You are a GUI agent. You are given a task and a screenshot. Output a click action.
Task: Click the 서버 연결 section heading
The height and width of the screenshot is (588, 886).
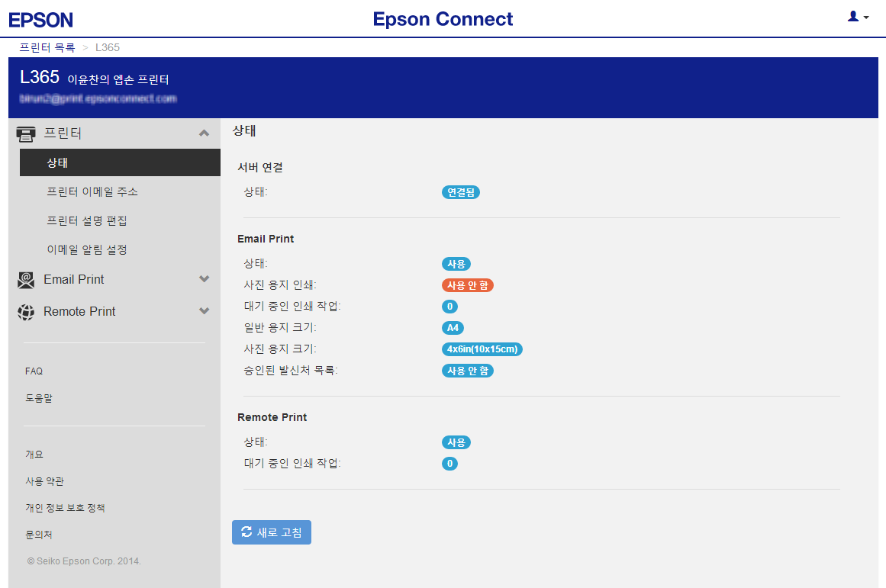[260, 167]
